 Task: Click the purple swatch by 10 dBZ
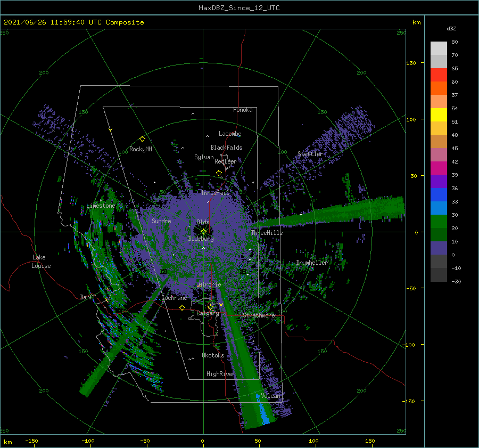(x=439, y=248)
